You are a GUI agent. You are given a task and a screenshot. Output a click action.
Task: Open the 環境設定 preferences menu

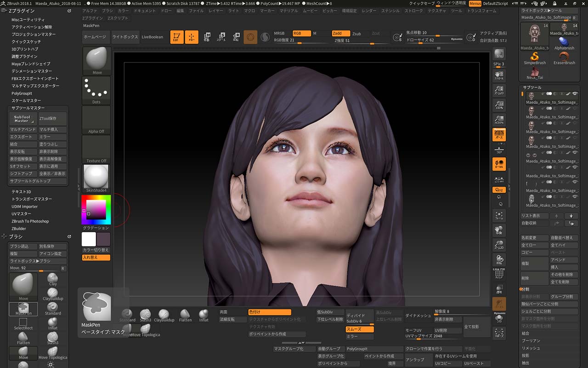point(350,11)
